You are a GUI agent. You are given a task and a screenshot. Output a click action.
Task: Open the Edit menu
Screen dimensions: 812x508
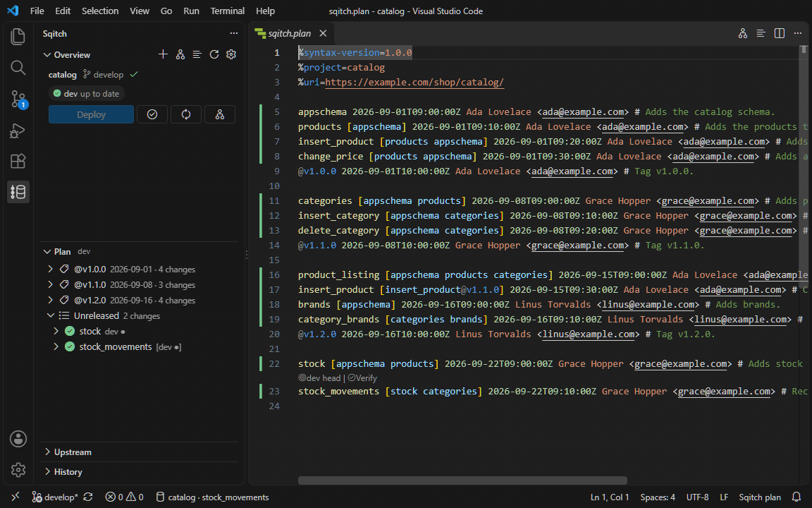click(x=63, y=11)
